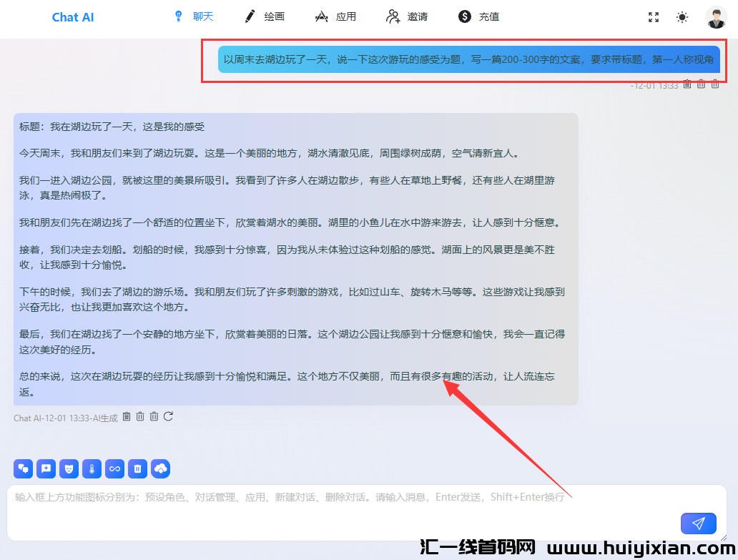Toggle light/dark theme with the sun icon
Image resolution: width=738 pixels, height=560 pixels.
click(682, 16)
